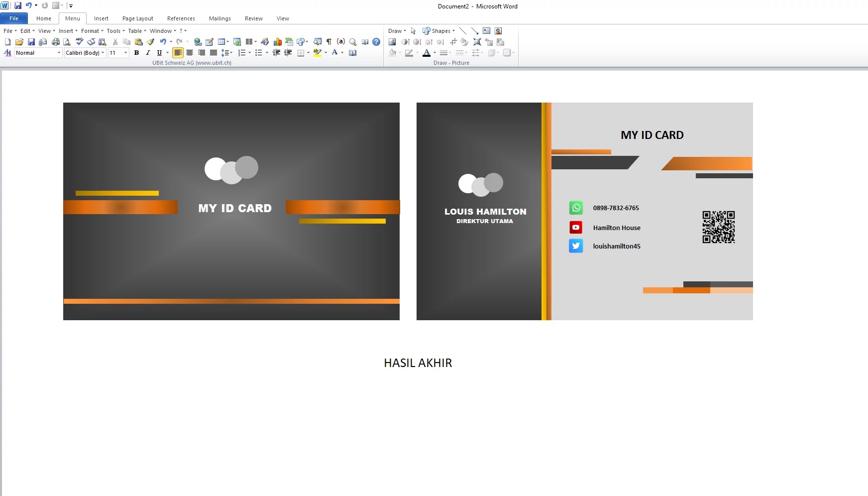This screenshot has width=868, height=496.
Task: Apply the yellow text highlight color
Action: coord(318,53)
